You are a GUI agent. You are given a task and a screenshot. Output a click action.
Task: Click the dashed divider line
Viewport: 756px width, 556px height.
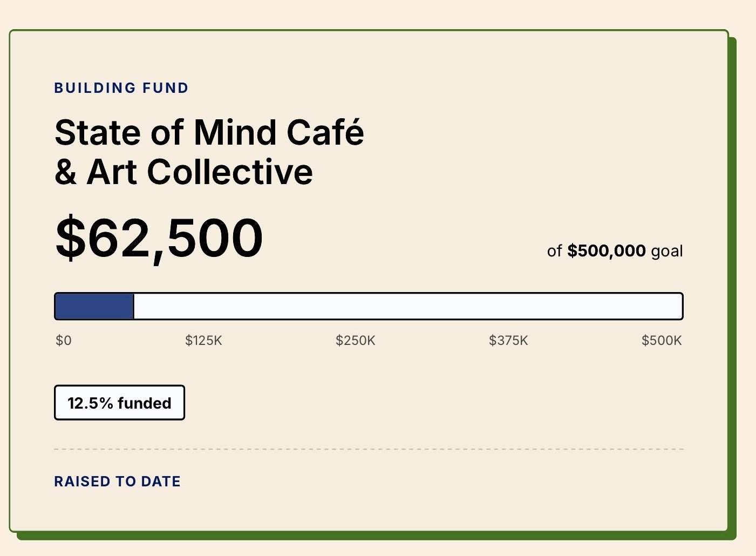point(369,449)
